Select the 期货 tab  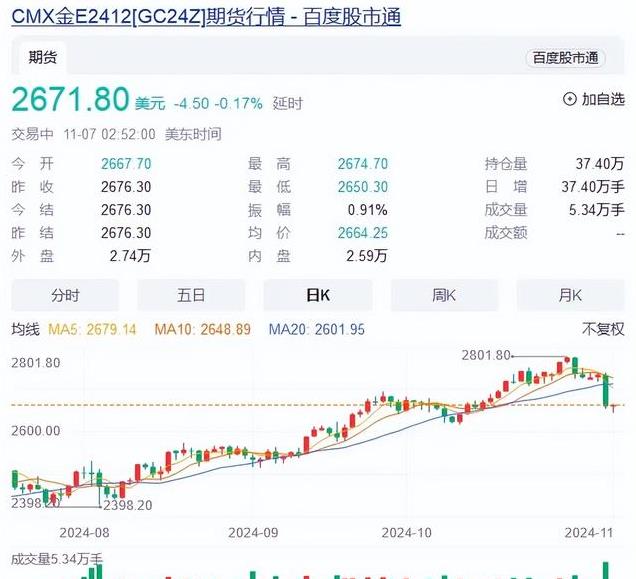(x=43, y=57)
